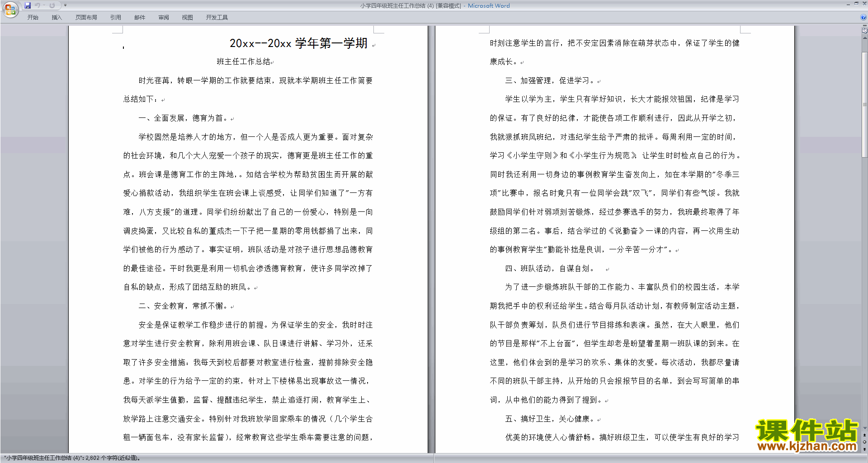Click the Next Page double-arrow button
Image resolution: width=868 pixels, height=463 pixels.
[x=865, y=449]
